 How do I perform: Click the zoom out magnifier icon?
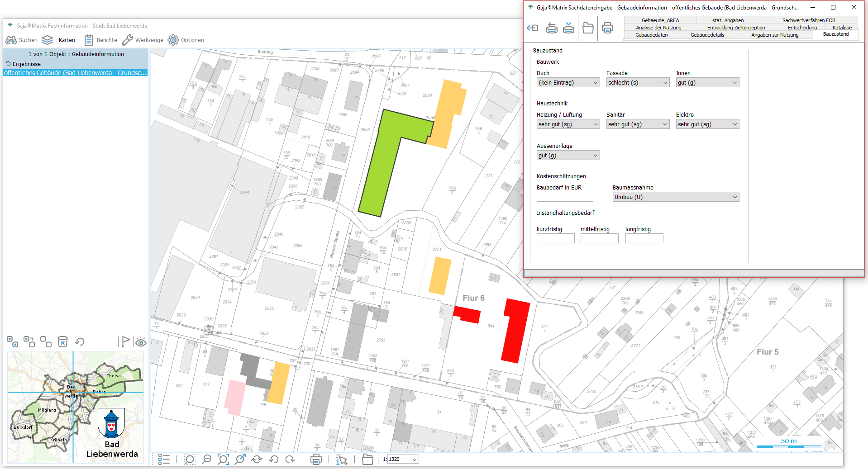tap(206, 460)
